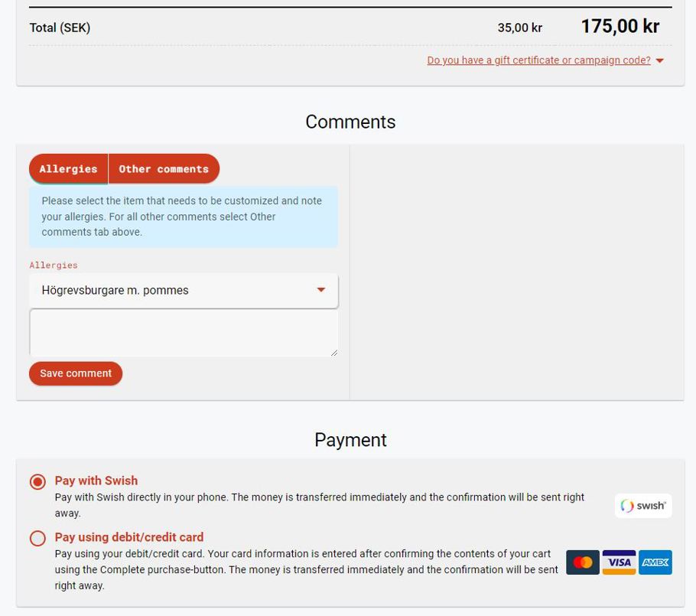696x616 pixels.
Task: Click the arrow in the Allergies item selector
Action: pos(321,290)
